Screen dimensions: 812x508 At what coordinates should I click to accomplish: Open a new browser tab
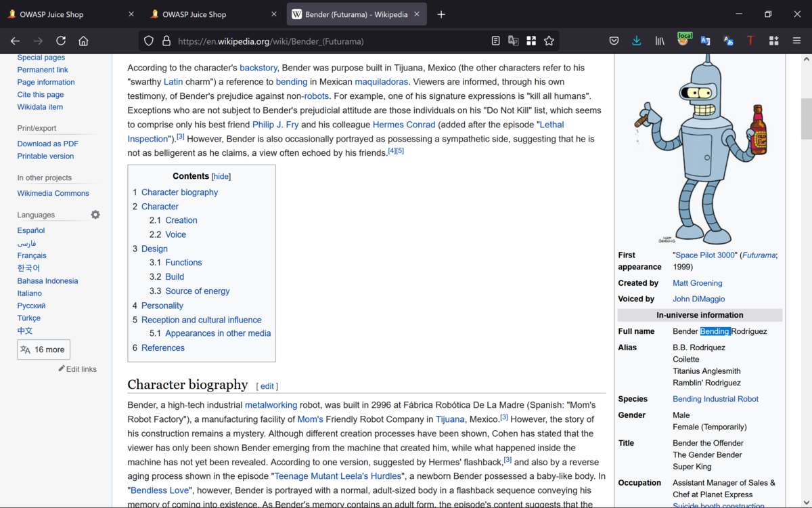pyautogui.click(x=441, y=14)
